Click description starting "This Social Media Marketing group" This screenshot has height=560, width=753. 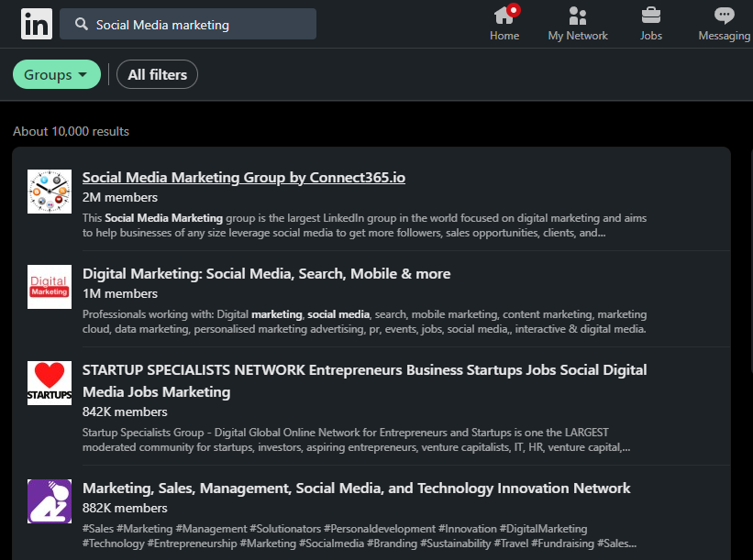tap(364, 225)
